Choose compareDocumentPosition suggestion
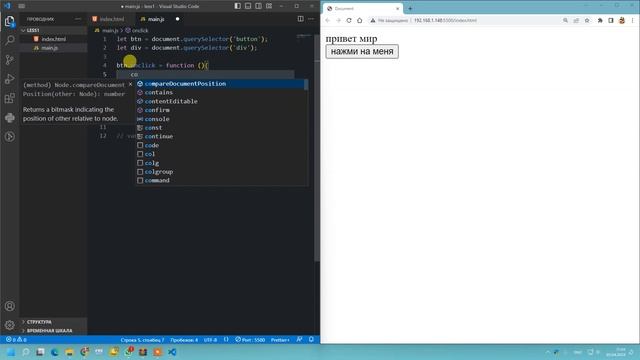 click(220, 84)
